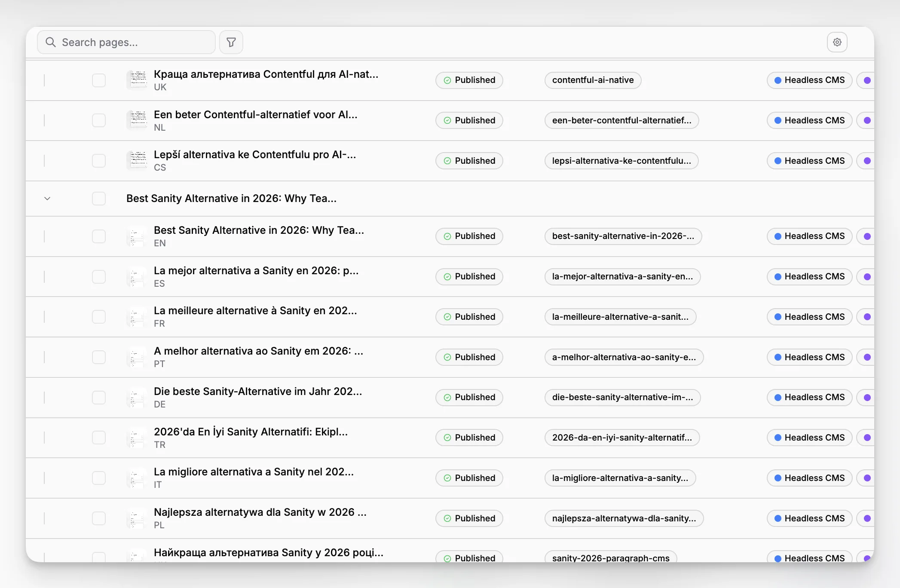Image resolution: width=900 pixels, height=588 pixels.
Task: Click the een-beter-contentful-alternatief slug chip
Action: [621, 120]
